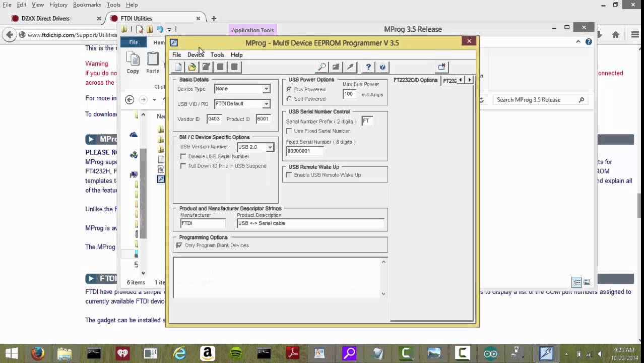The width and height of the screenshot is (644, 363).
Task: Open Explorer quick access toolbar customize arrow
Action: click(169, 30)
